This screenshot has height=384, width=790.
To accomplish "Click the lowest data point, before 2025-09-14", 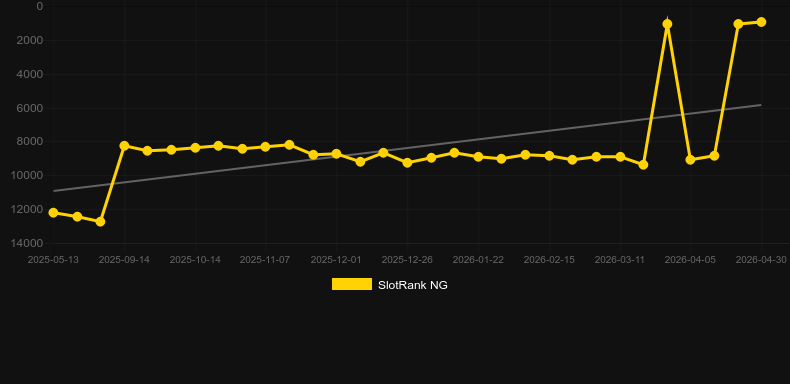I will 100,222.
